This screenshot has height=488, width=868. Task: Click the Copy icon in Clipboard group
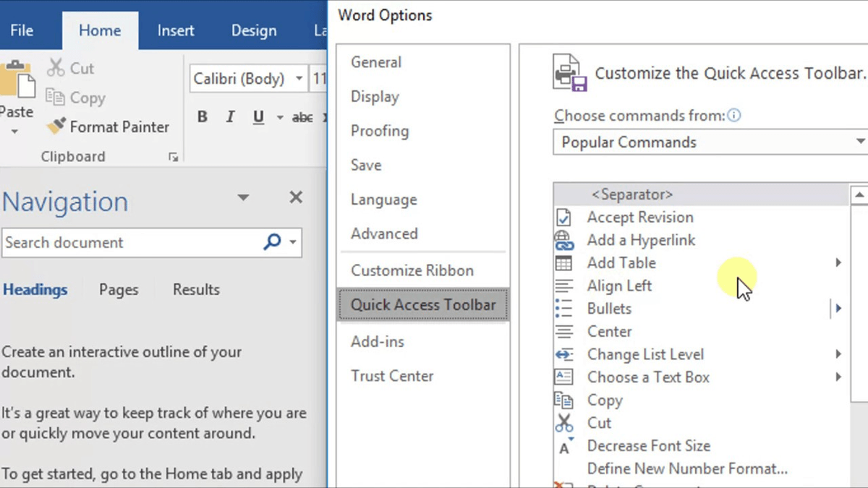tap(56, 97)
